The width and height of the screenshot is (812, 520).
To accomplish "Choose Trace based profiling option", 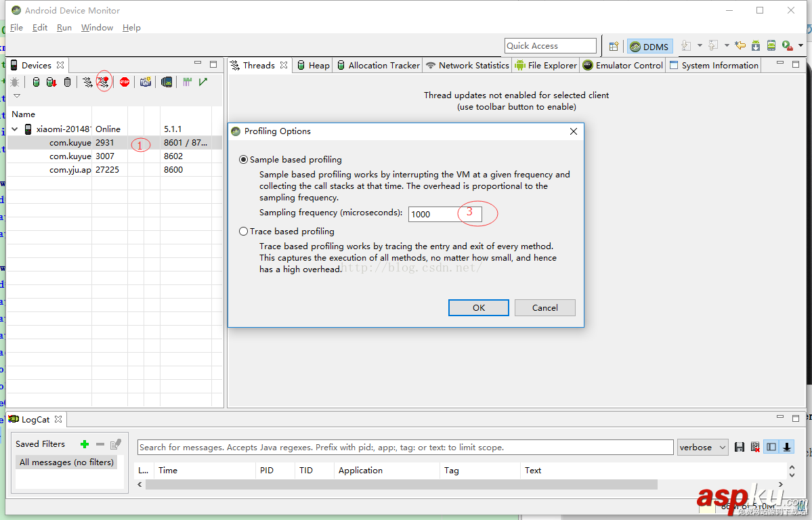I will pyautogui.click(x=243, y=231).
